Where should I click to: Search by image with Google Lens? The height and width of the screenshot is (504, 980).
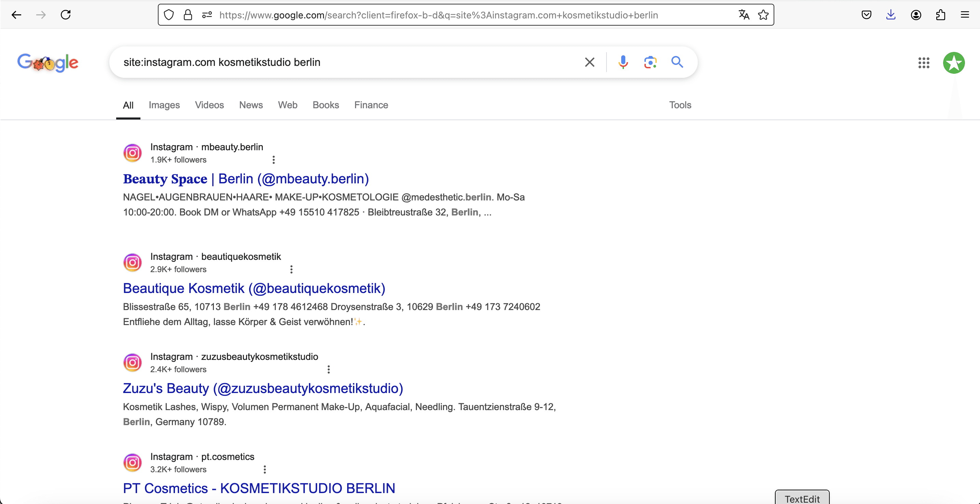[x=650, y=62]
